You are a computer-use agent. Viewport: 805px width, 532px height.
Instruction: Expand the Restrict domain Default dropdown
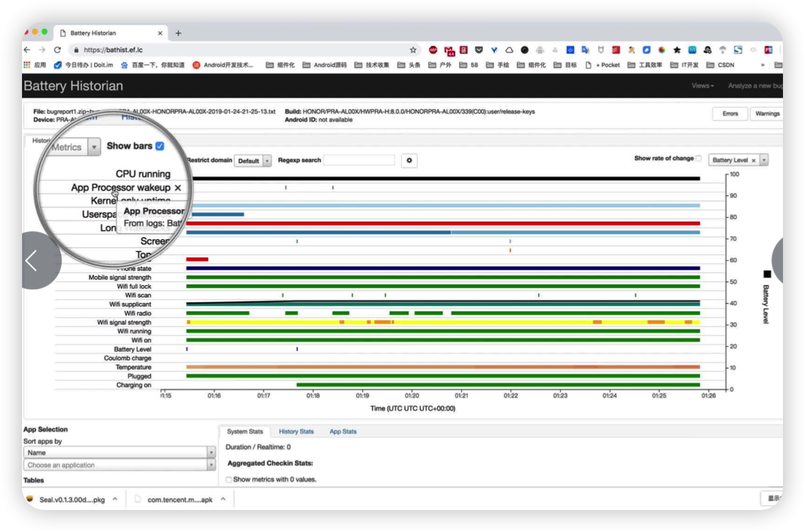tap(253, 161)
